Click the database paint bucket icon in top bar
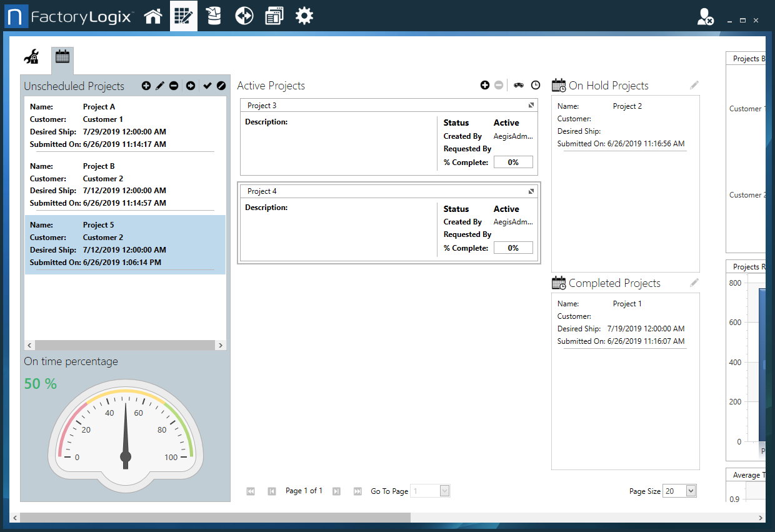The image size is (775, 532). (x=214, y=16)
